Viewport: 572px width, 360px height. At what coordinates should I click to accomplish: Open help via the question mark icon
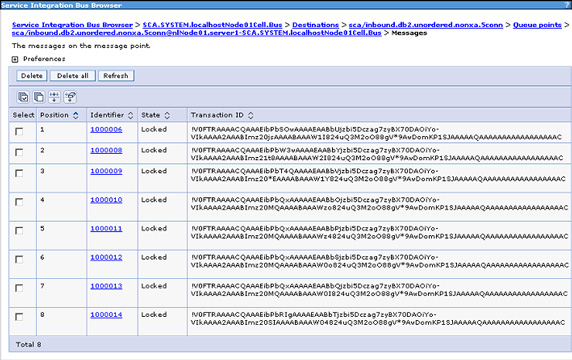click(567, 5)
